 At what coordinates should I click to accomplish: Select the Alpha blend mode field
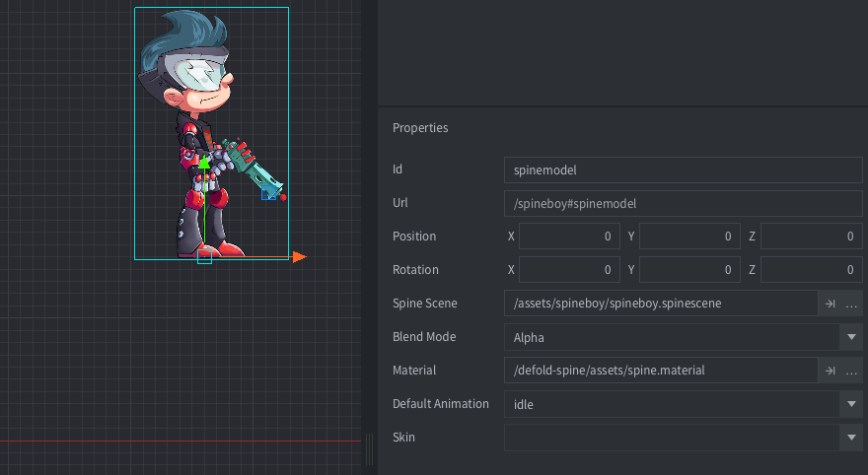(x=673, y=337)
